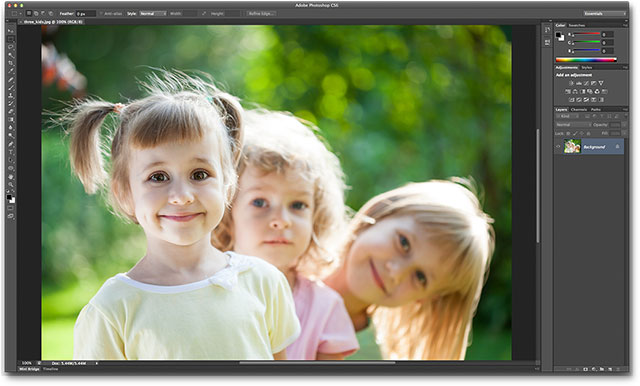Select the Zoom tool in the toolbar
The image size is (640, 386).
point(11,184)
